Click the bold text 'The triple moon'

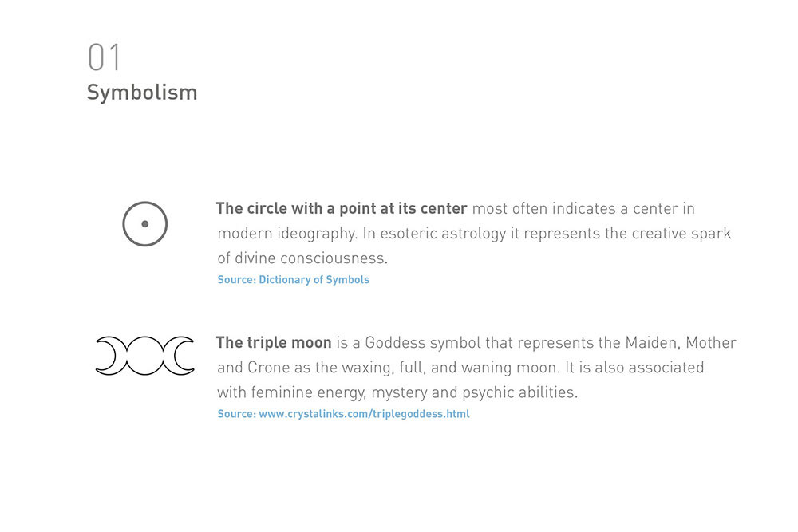(x=274, y=342)
